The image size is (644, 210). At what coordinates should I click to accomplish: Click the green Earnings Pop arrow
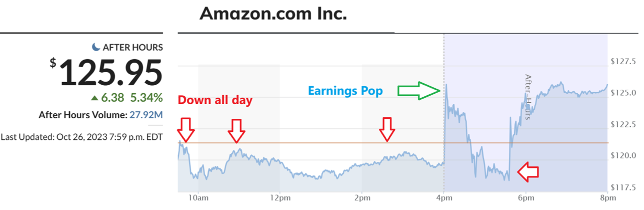point(418,90)
